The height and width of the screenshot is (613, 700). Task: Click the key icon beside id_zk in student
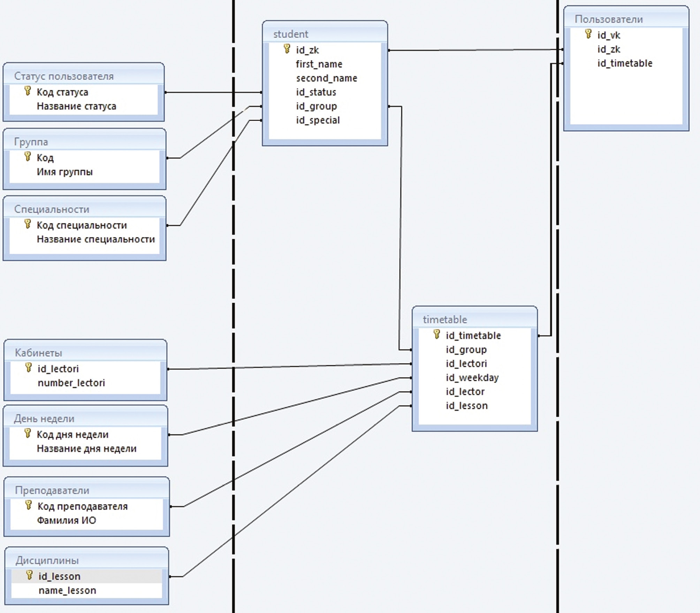coord(287,48)
